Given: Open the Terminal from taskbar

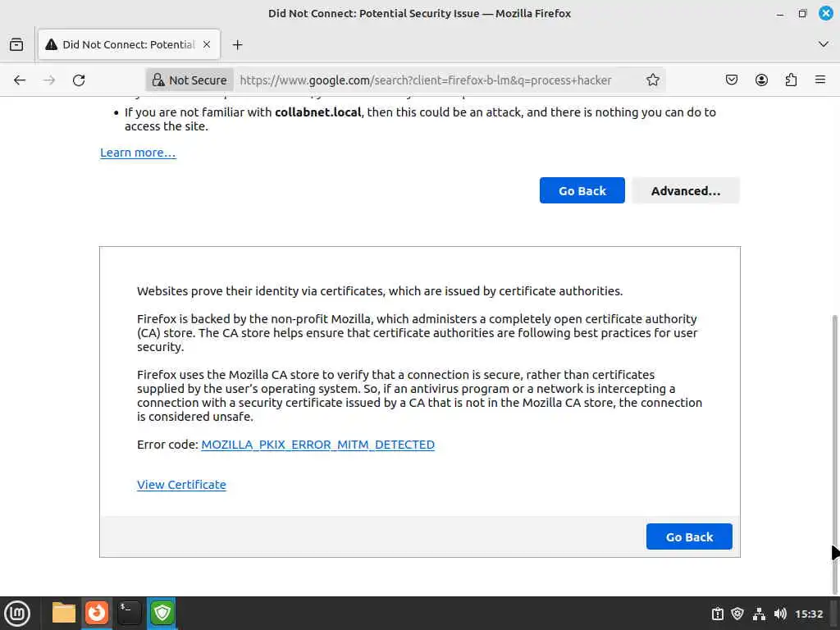Looking at the screenshot, I should coord(129,613).
